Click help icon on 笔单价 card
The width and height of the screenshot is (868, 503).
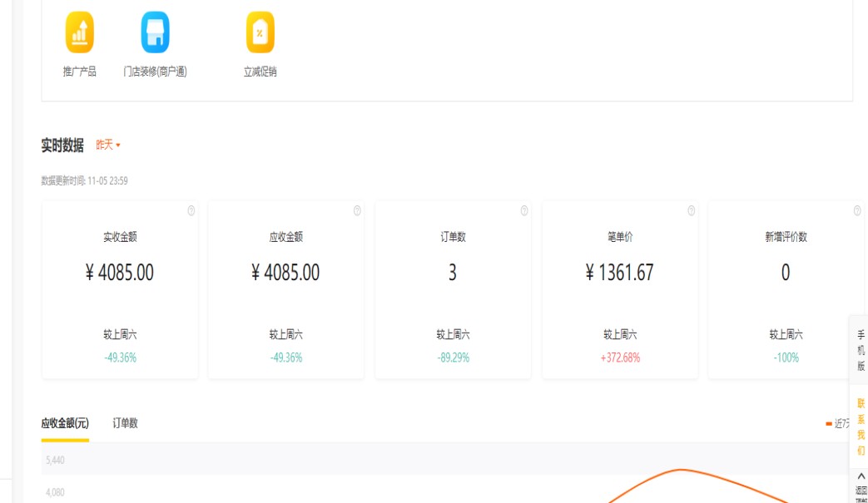(692, 211)
